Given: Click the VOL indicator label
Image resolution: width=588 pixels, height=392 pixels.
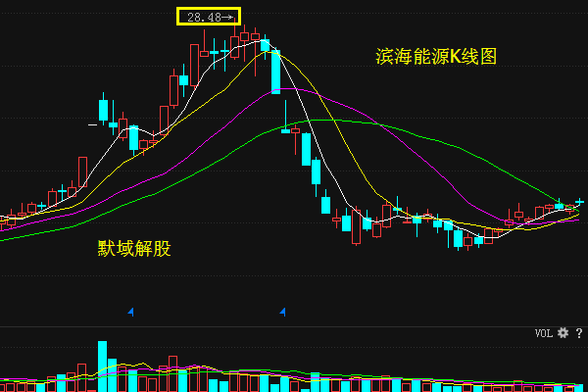Looking at the screenshot, I should 543,333.
